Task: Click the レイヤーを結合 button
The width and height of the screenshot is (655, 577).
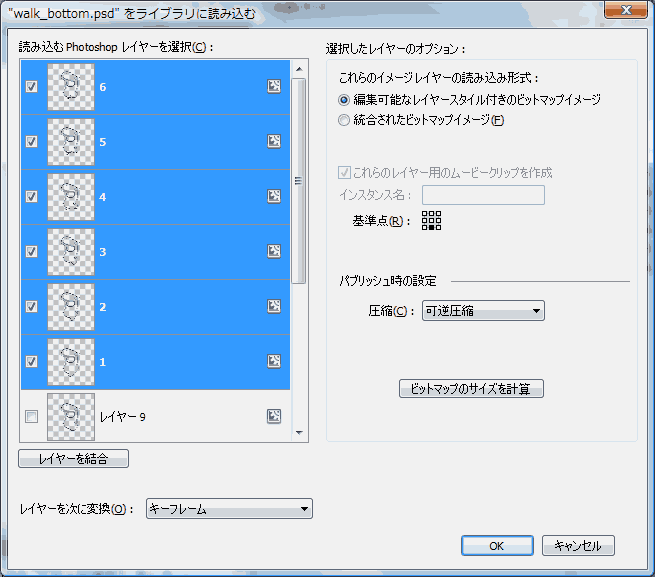Action: coord(74,459)
